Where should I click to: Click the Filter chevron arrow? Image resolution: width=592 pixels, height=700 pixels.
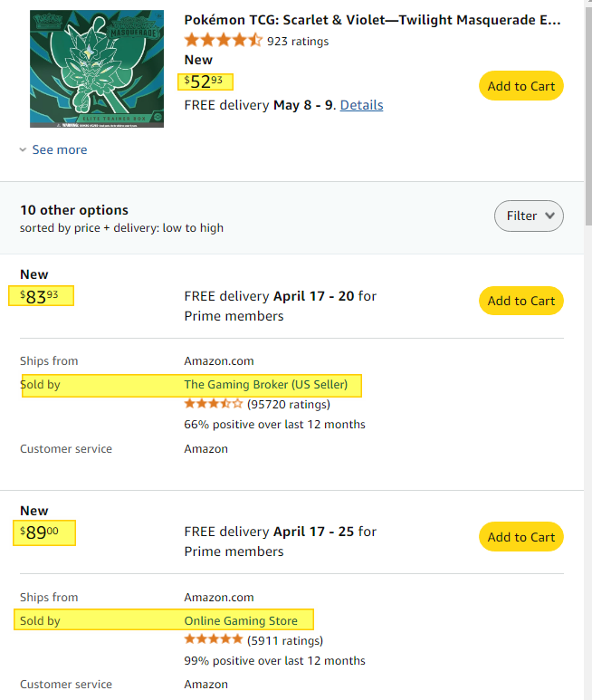550,216
